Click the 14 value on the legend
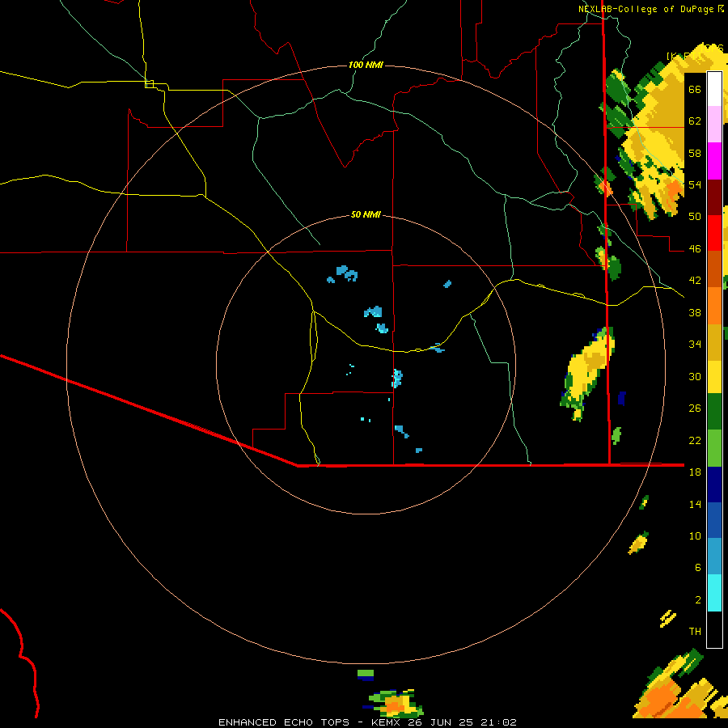 pyautogui.click(x=695, y=504)
